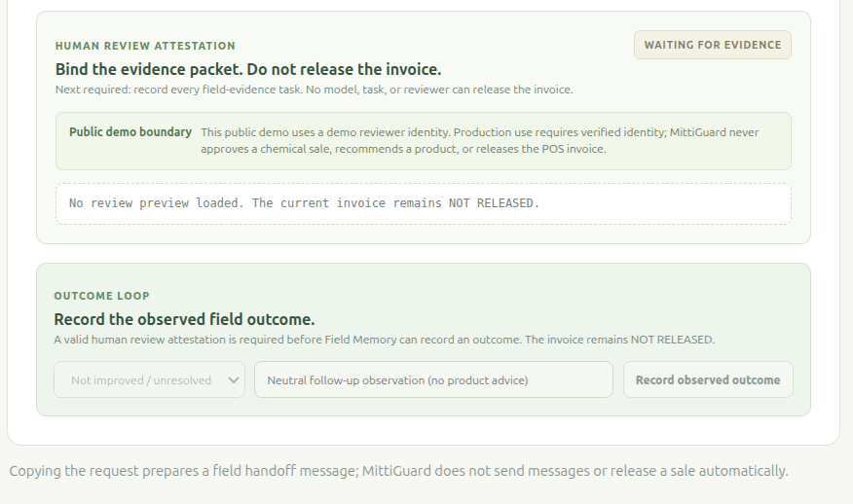
Task: Select the OUTCOME LOOP section label
Action: click(101, 296)
